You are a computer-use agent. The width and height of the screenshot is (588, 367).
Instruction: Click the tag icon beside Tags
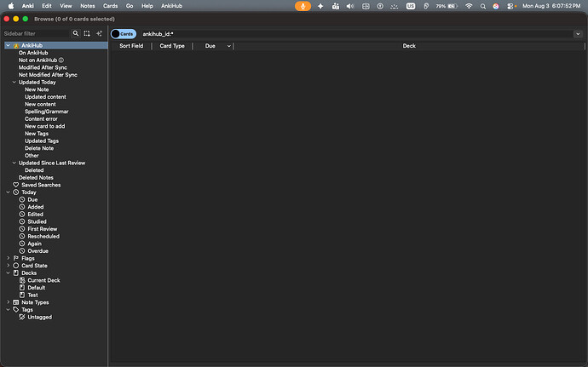(15, 310)
